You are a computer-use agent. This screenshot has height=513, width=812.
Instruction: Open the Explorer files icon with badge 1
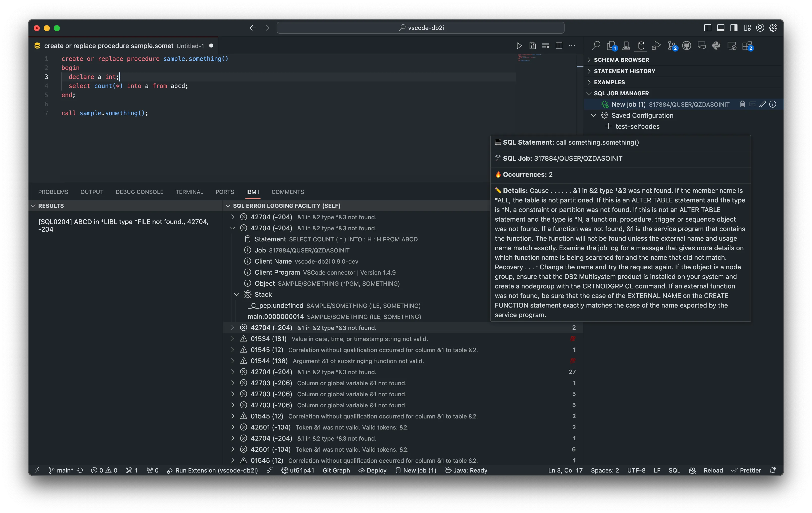[x=611, y=46]
